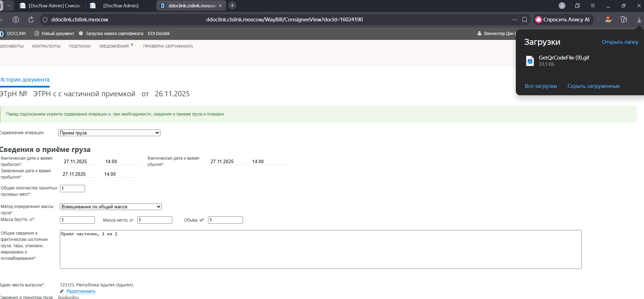Click Новый документ link
This screenshot has width=644, height=299.
pos(58,34)
